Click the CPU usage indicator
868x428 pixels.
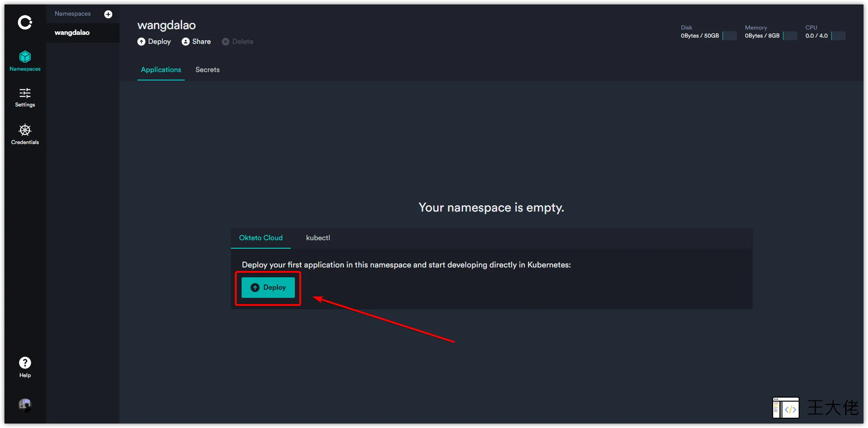pos(825,32)
